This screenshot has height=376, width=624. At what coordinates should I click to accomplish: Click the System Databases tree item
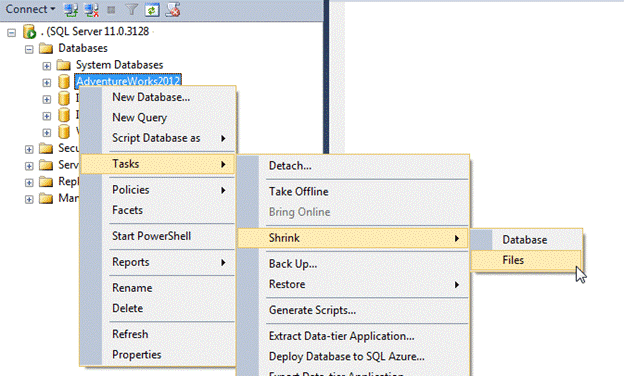(x=119, y=65)
